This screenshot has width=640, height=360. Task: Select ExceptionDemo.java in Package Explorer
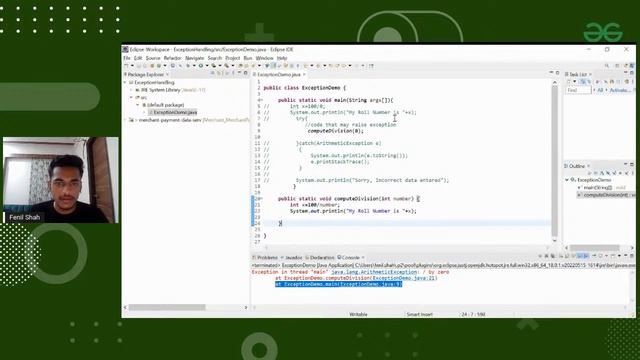tap(173, 112)
